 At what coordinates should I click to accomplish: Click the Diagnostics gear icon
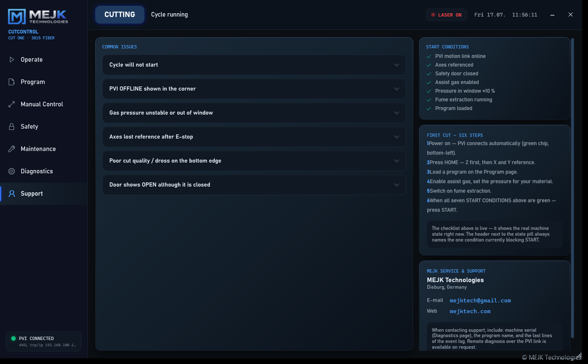click(x=12, y=171)
